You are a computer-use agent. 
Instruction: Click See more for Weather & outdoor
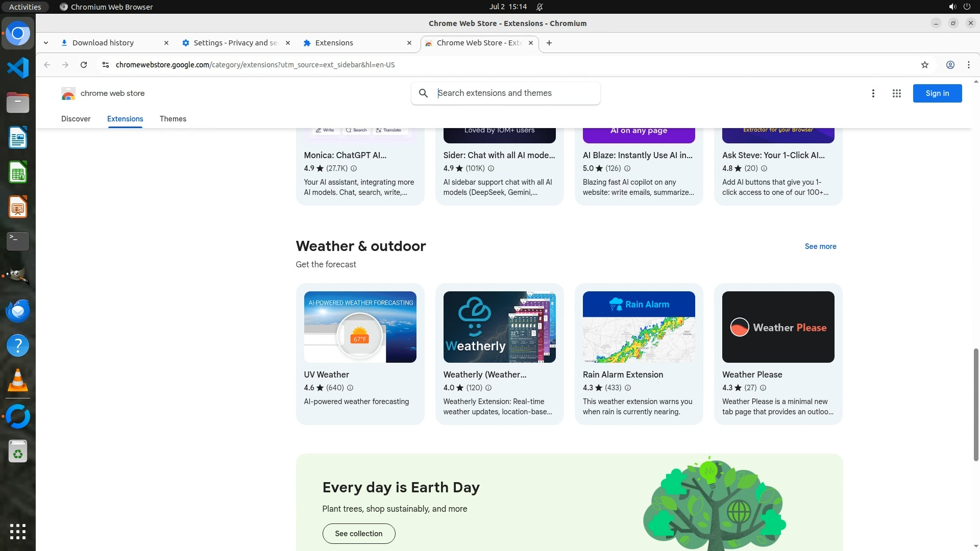tap(820, 246)
